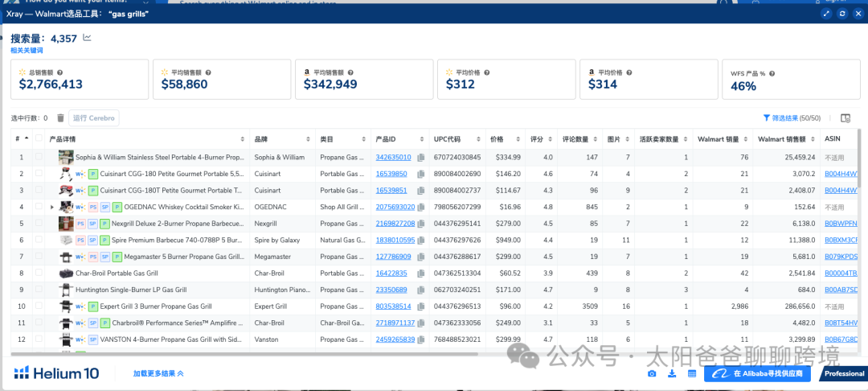
Task: Open the column settings icon
Action: tap(845, 118)
